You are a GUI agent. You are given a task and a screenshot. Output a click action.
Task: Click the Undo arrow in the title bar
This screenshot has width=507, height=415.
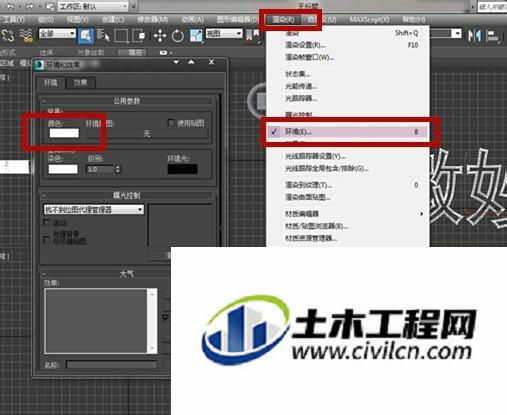10,6
